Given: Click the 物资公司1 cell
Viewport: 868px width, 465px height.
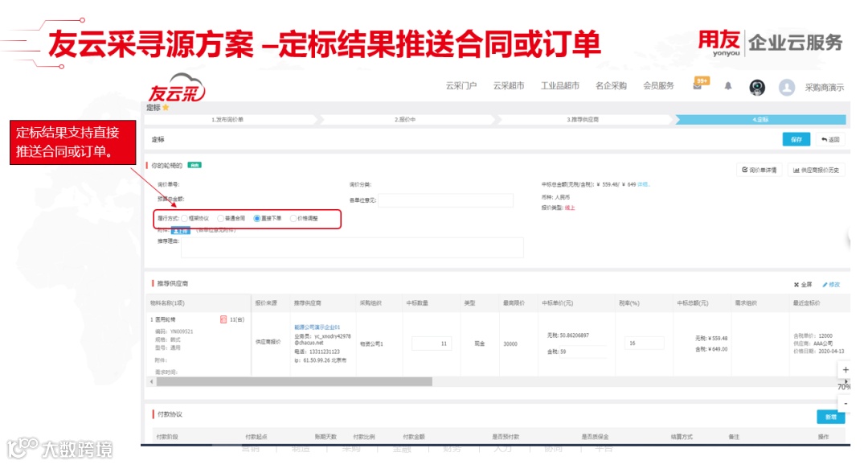Looking at the screenshot, I should (x=371, y=344).
